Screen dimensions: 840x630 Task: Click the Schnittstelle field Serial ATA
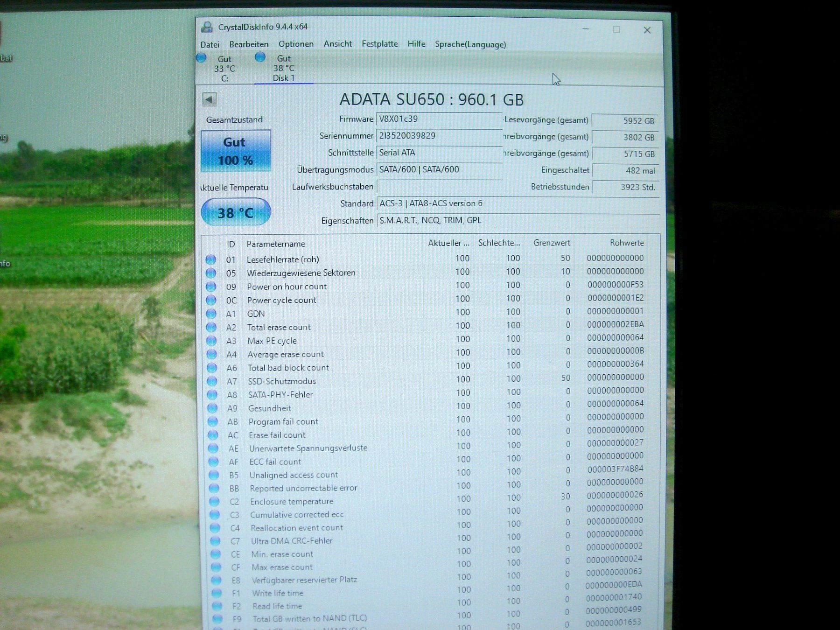pyautogui.click(x=439, y=153)
